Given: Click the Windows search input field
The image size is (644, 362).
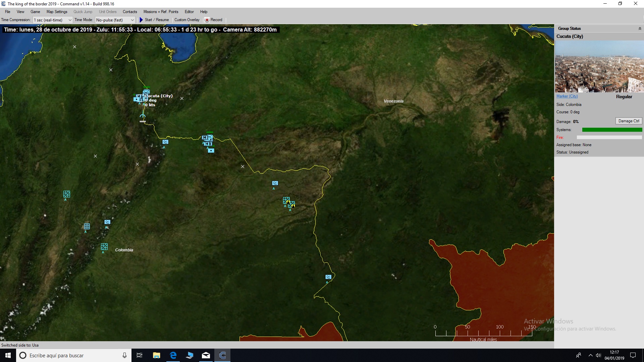Looking at the screenshot, I should tap(67, 355).
